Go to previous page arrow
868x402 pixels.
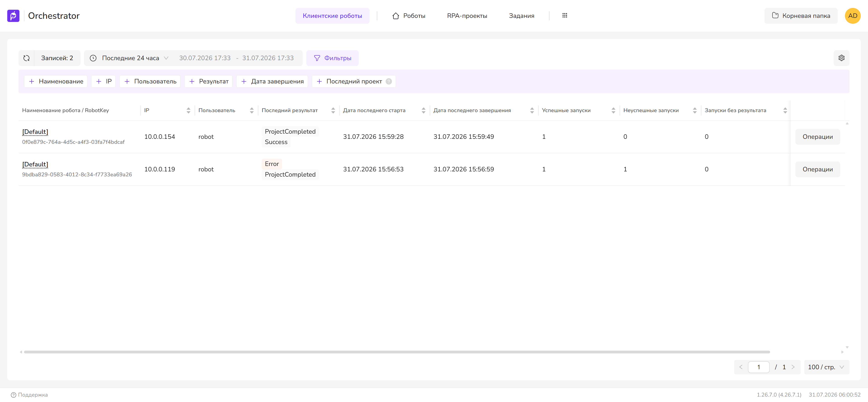pyautogui.click(x=741, y=367)
